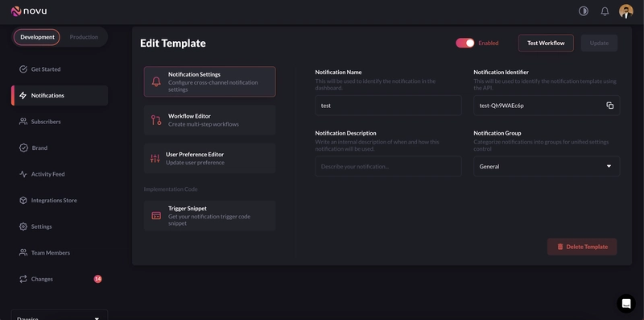Click Delete Template button

(x=582, y=247)
